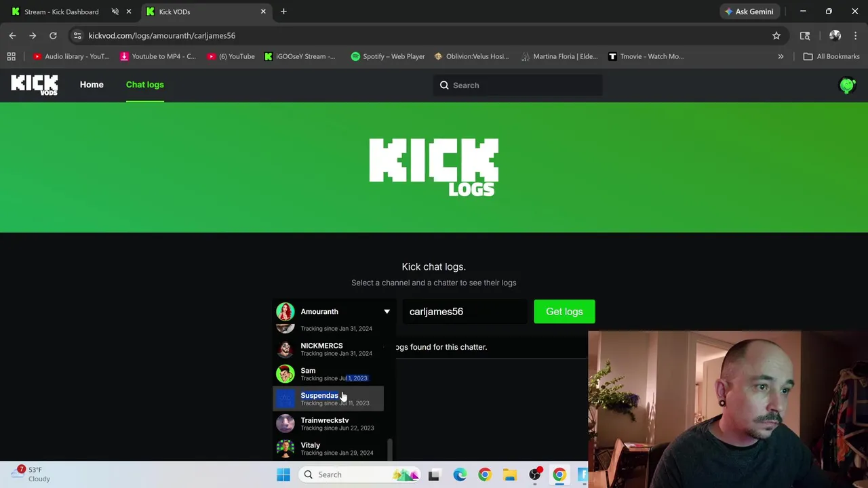Mute the Stream - Kick Dashboard tab
This screenshot has width=868, height=488.
click(x=115, y=12)
